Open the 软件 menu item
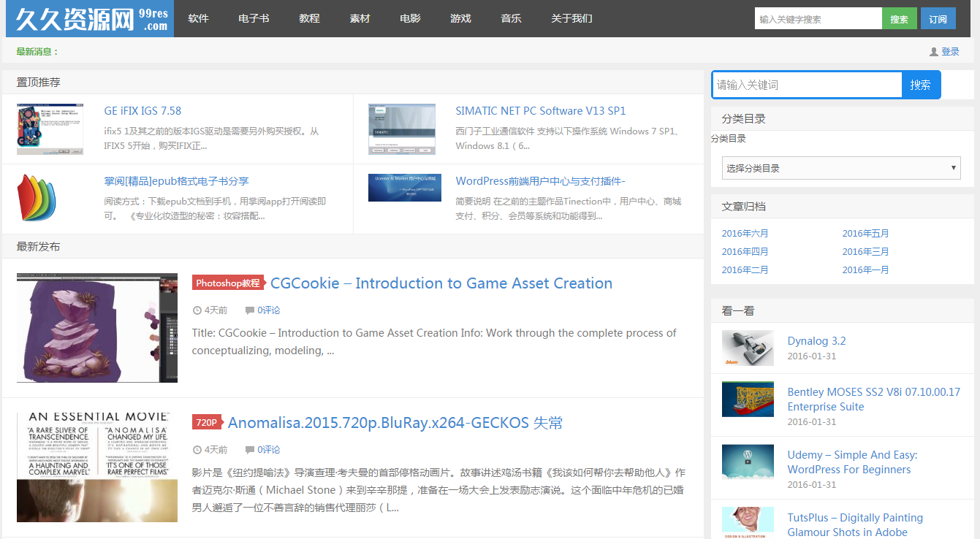Viewport: 980px width, 539px height. [198, 18]
